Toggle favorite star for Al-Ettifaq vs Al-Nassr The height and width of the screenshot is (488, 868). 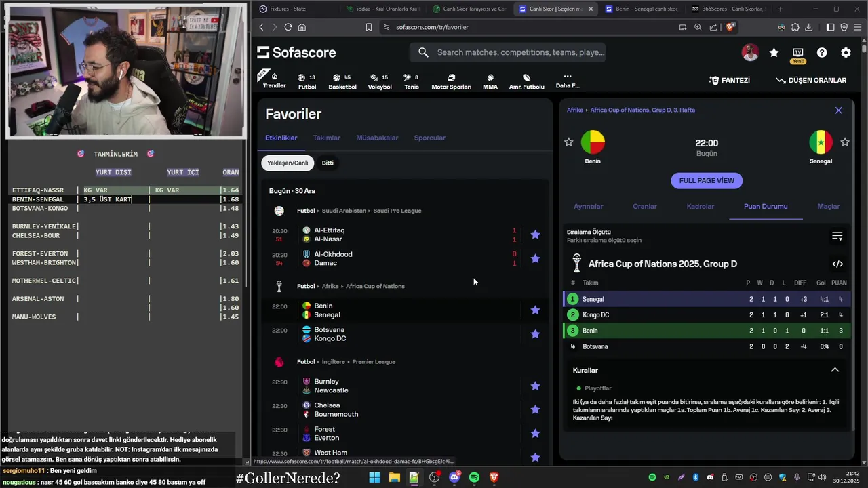click(535, 235)
